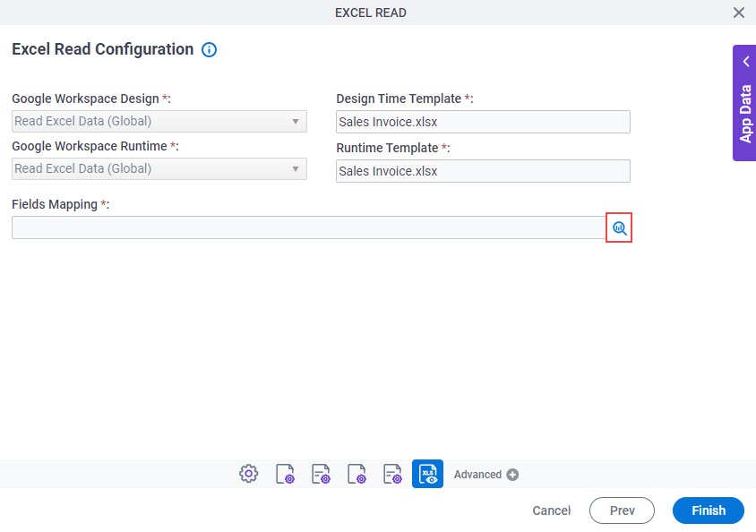This screenshot has width=756, height=532.
Task: Click the Fields Mapping text box
Action: tap(308, 227)
